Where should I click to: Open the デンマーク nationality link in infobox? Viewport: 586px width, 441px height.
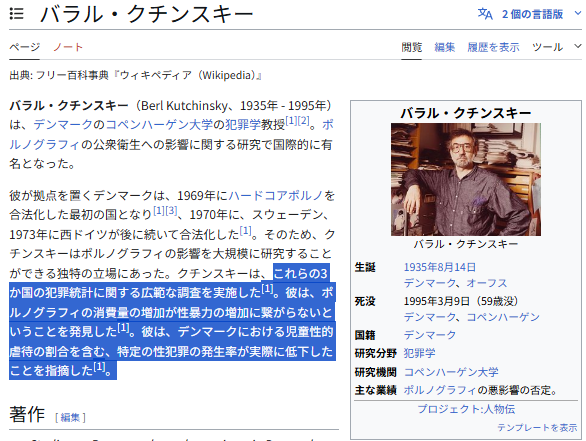[x=430, y=335]
